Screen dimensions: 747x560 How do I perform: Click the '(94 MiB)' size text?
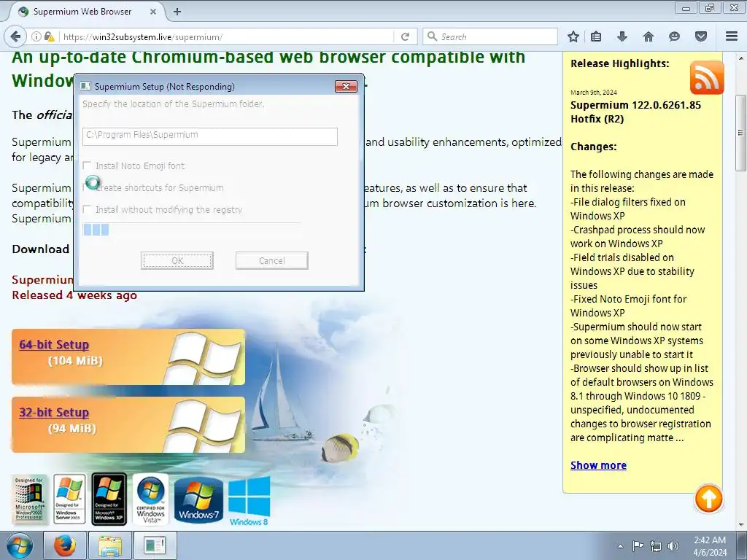click(x=72, y=429)
